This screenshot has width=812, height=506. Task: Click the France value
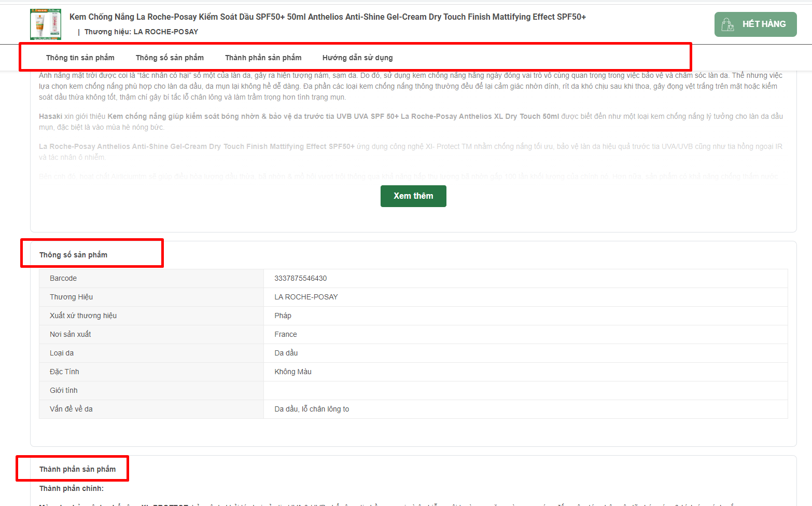[x=286, y=334]
